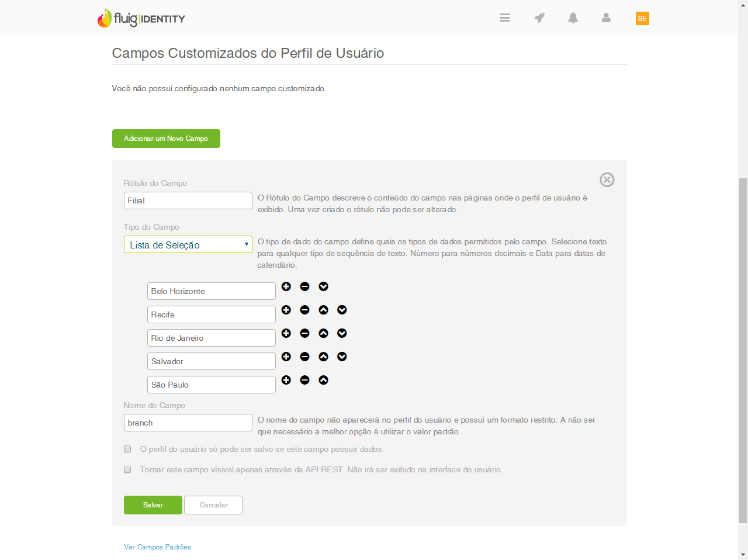Click the Salvar button

[x=153, y=505]
